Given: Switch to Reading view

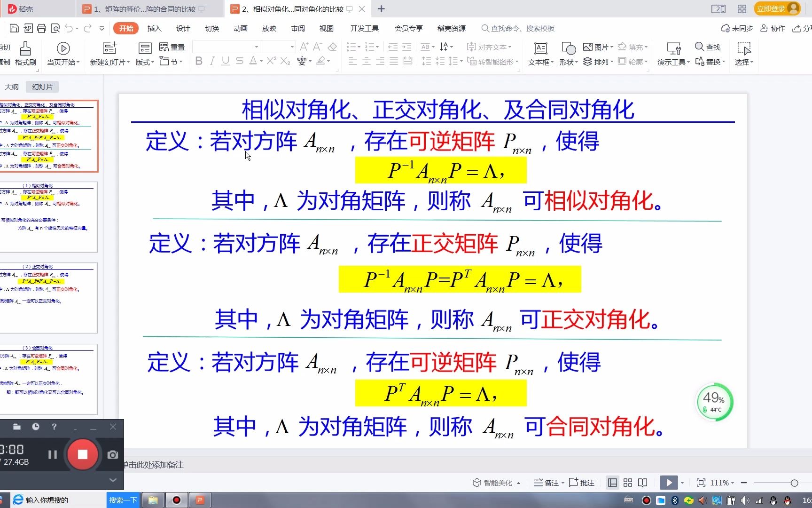Looking at the screenshot, I should point(643,483).
